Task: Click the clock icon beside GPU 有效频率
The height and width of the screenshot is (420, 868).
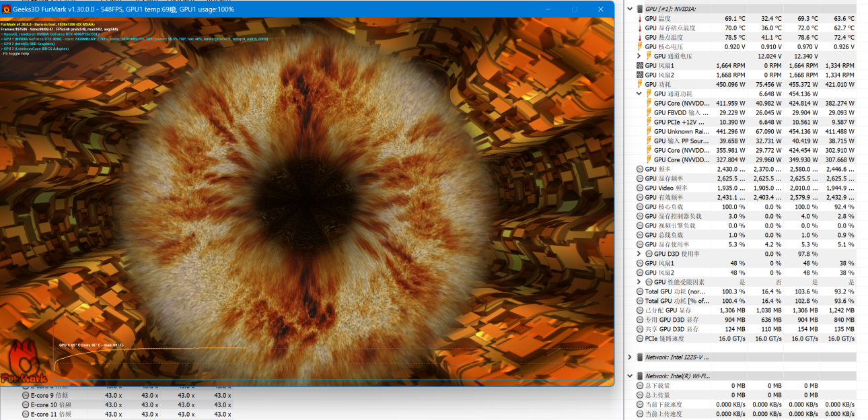Action: pyautogui.click(x=640, y=198)
